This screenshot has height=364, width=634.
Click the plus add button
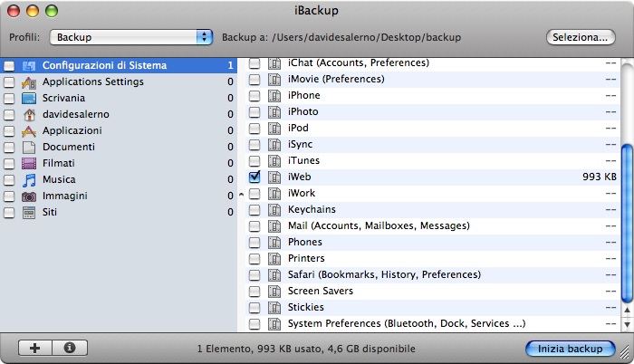[x=35, y=348]
